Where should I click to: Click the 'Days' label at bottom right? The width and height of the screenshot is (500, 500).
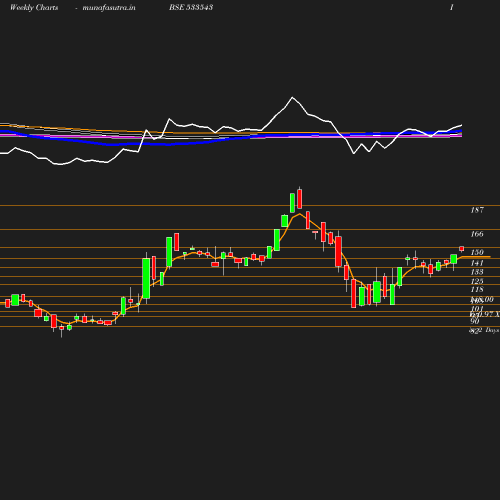coord(492,330)
